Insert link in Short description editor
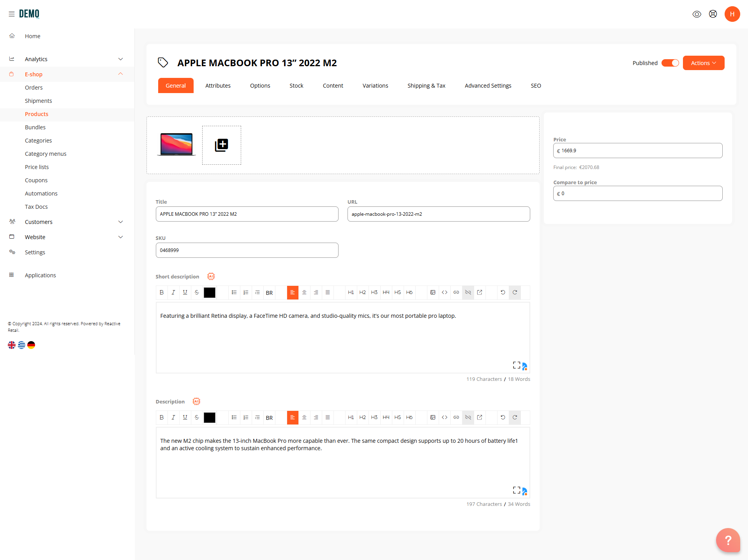Screen dimensions: 748x560 (x=456, y=292)
